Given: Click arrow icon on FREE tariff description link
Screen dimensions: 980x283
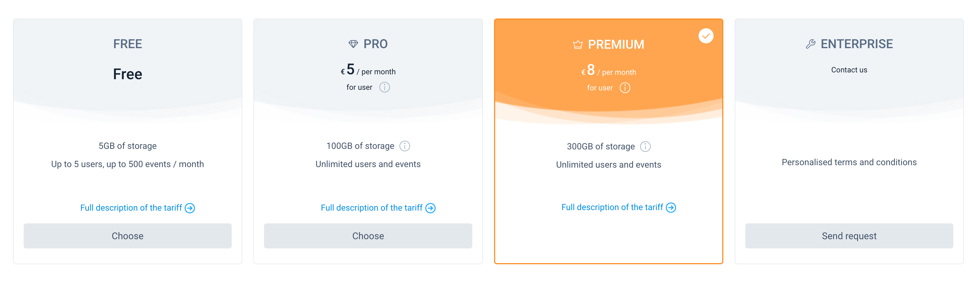Looking at the screenshot, I should click(190, 208).
